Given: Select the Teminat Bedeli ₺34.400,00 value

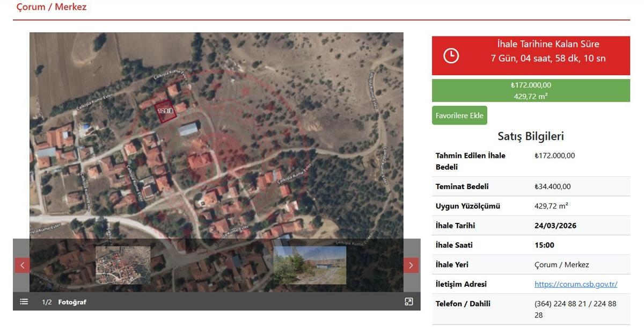Looking at the screenshot, I should pos(552,186).
